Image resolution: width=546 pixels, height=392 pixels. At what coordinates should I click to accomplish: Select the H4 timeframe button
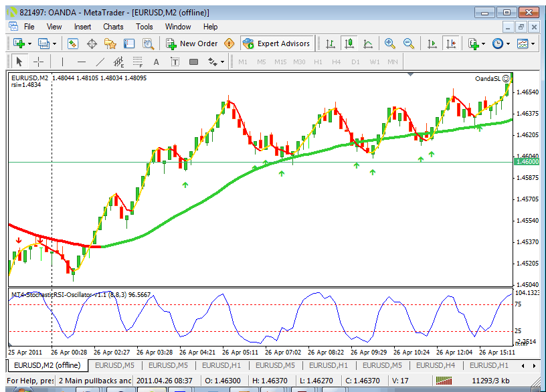(x=336, y=62)
